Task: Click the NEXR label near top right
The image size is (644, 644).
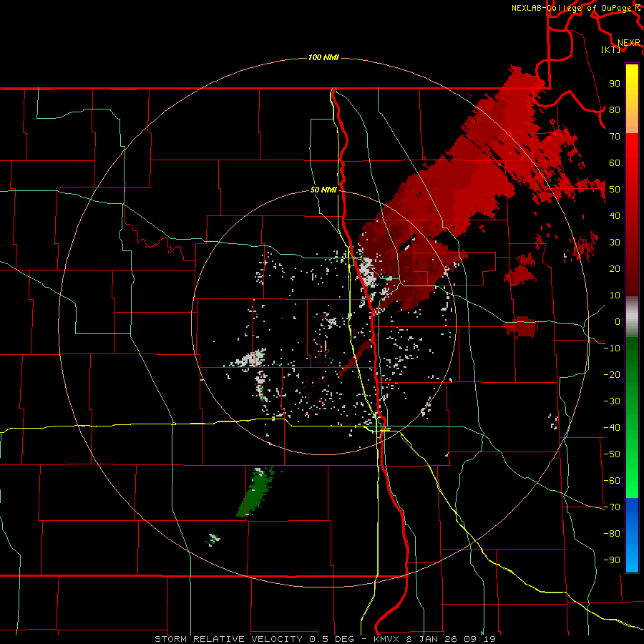Action: [x=628, y=42]
